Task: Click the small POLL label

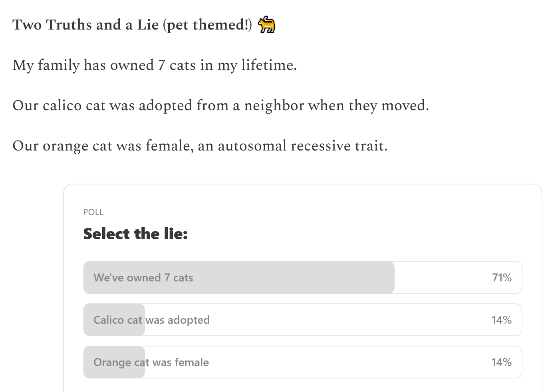Action: tap(93, 212)
